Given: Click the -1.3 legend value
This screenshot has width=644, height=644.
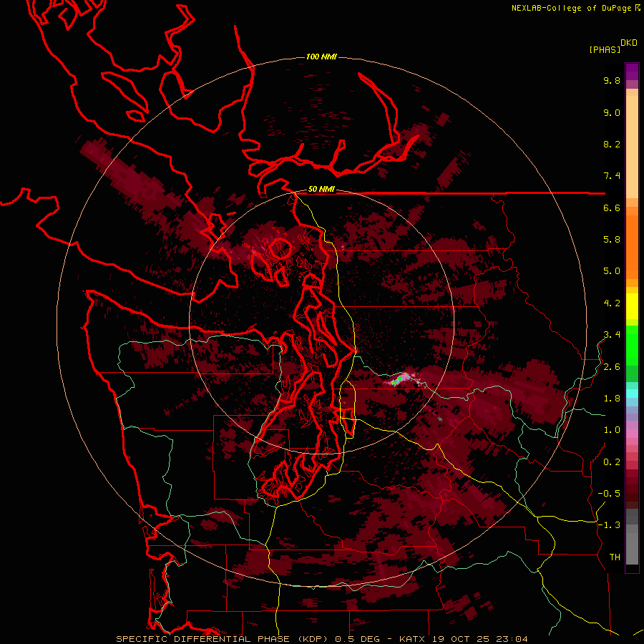Looking at the screenshot, I should coord(609,525).
